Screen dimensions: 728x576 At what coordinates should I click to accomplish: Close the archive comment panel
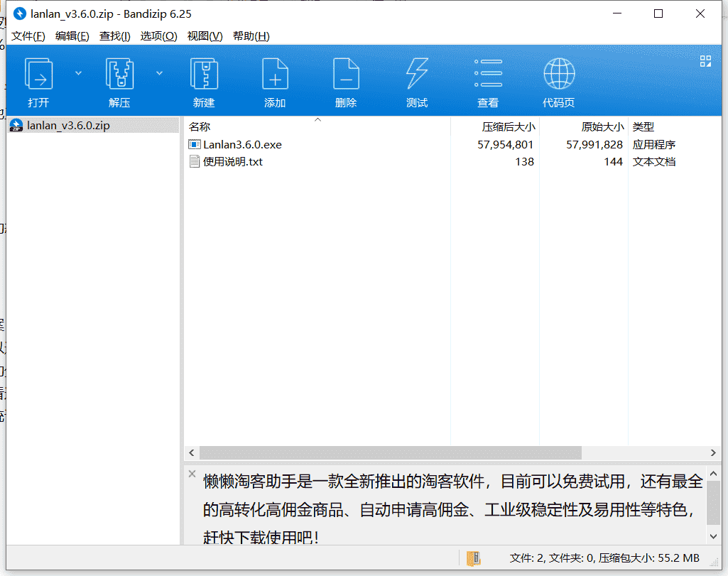(x=192, y=474)
